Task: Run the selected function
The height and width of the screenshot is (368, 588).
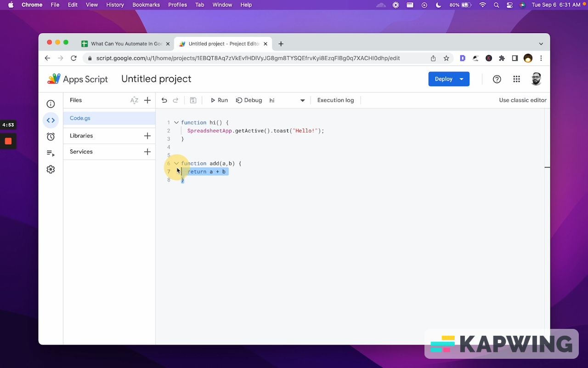Action: pyautogui.click(x=219, y=100)
